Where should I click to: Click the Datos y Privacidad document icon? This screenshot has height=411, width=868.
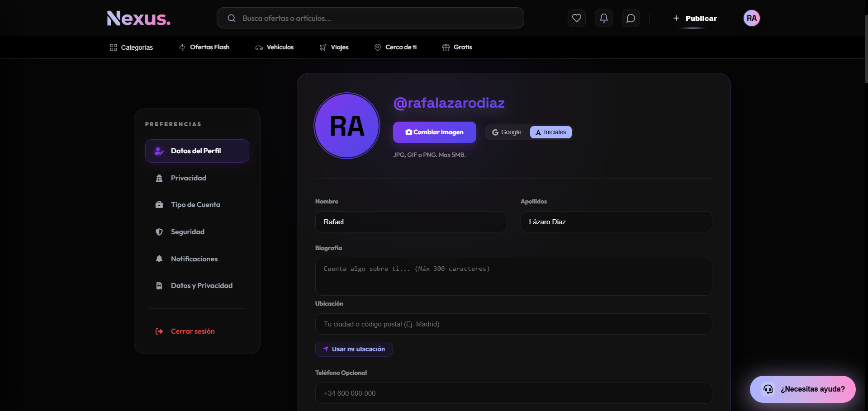pos(159,286)
